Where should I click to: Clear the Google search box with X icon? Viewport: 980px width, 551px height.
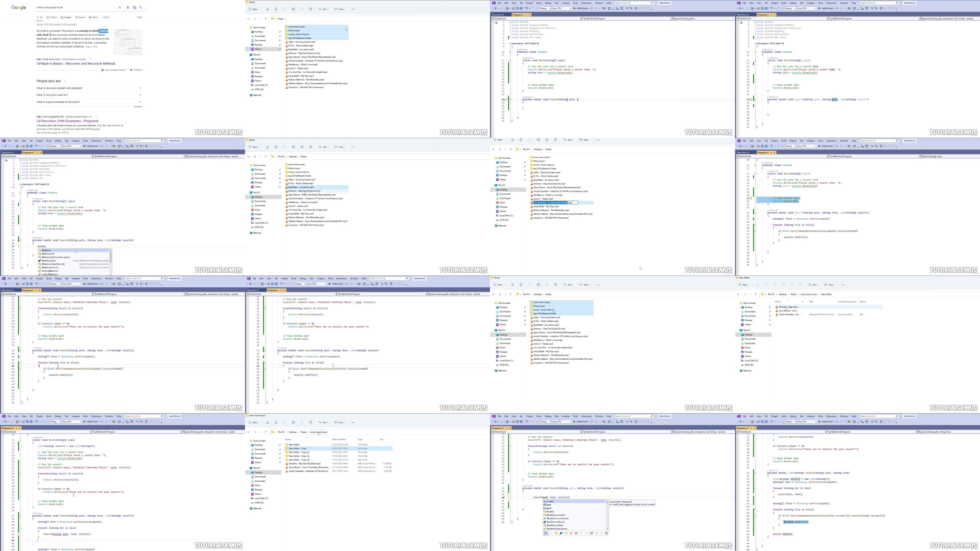119,7
